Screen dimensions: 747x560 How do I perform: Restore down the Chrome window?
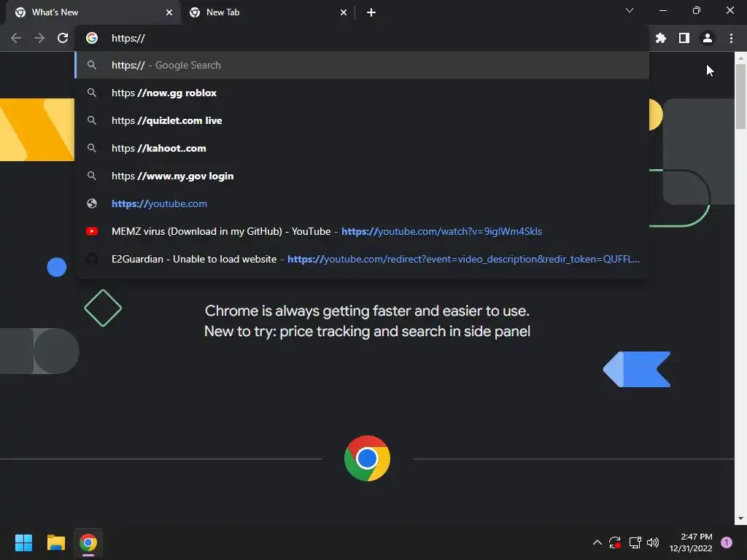(x=697, y=10)
